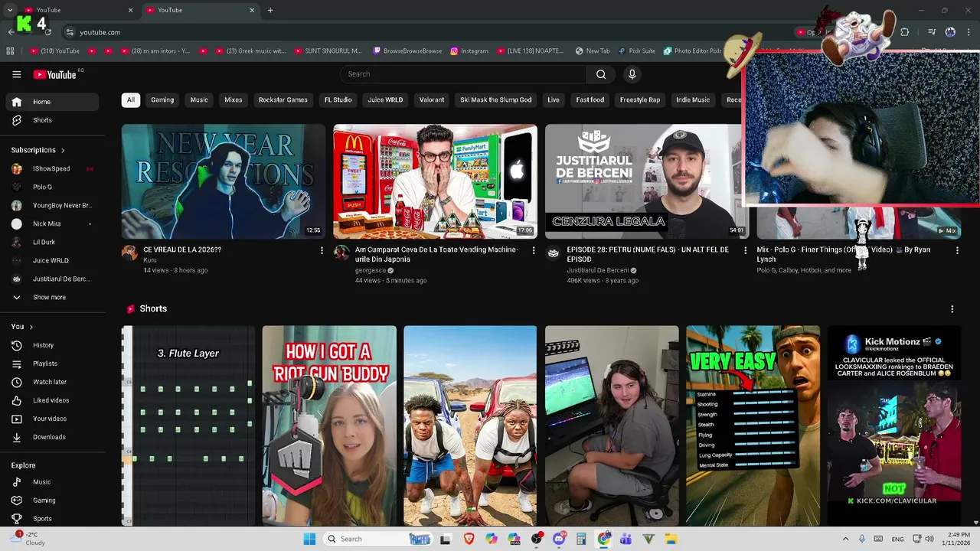Click the magnifier search button
Viewport: 980px width, 551px height.
pos(601,74)
